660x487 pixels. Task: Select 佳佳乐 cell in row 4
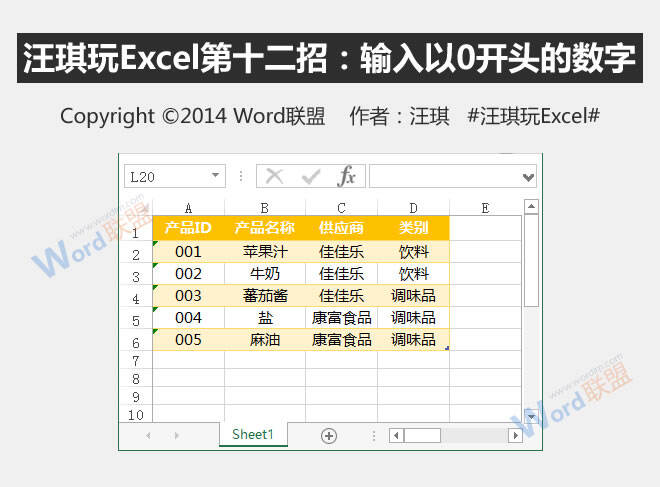coord(341,296)
